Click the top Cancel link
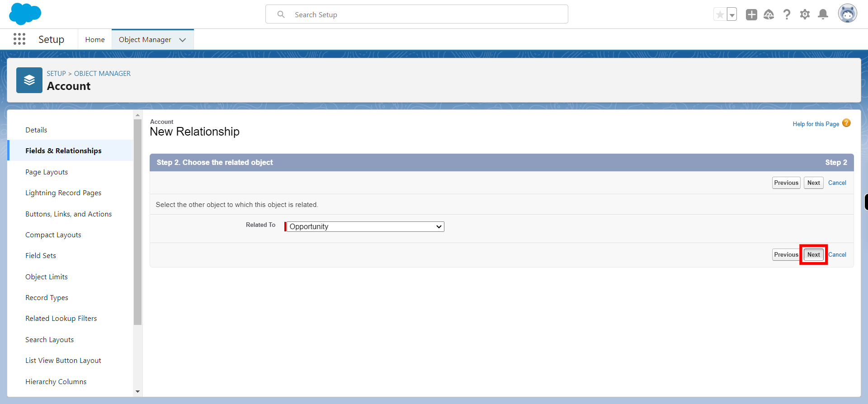 [x=837, y=183]
